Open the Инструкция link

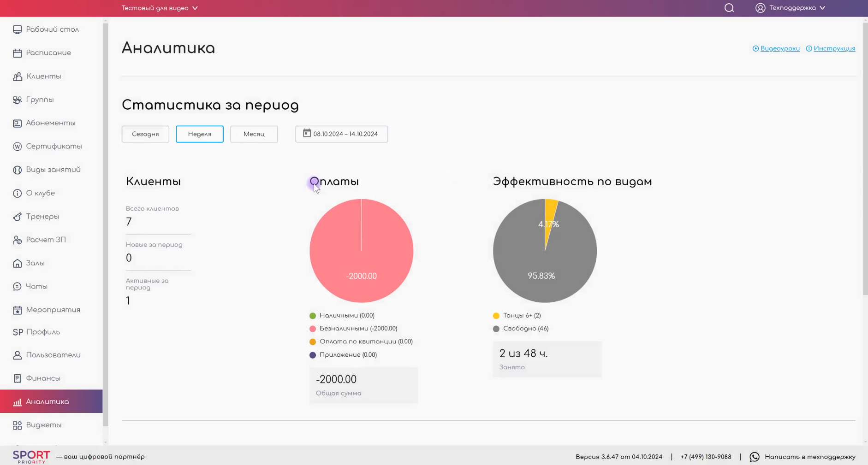pyautogui.click(x=834, y=48)
